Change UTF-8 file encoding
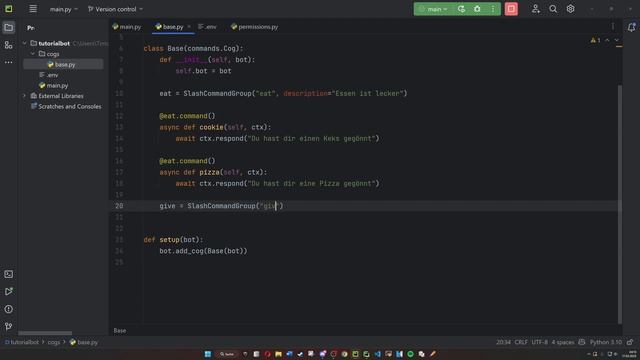Viewport: 640px width, 360px height. 540,342
